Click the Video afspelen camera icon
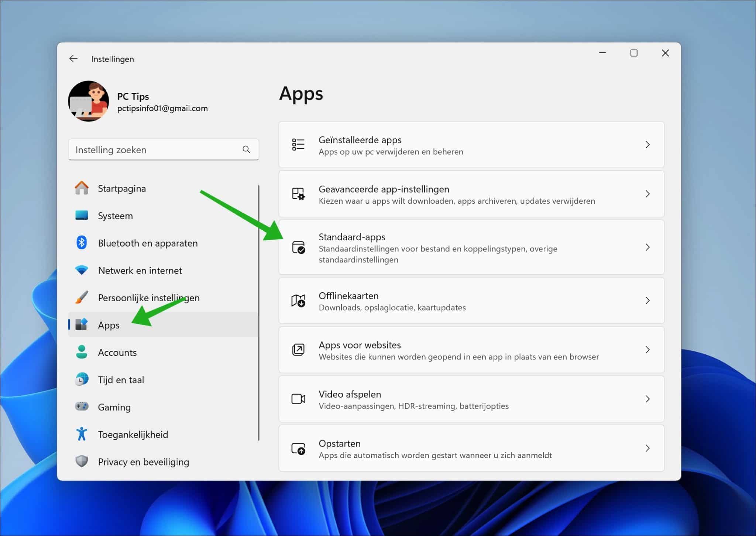 pyautogui.click(x=298, y=399)
